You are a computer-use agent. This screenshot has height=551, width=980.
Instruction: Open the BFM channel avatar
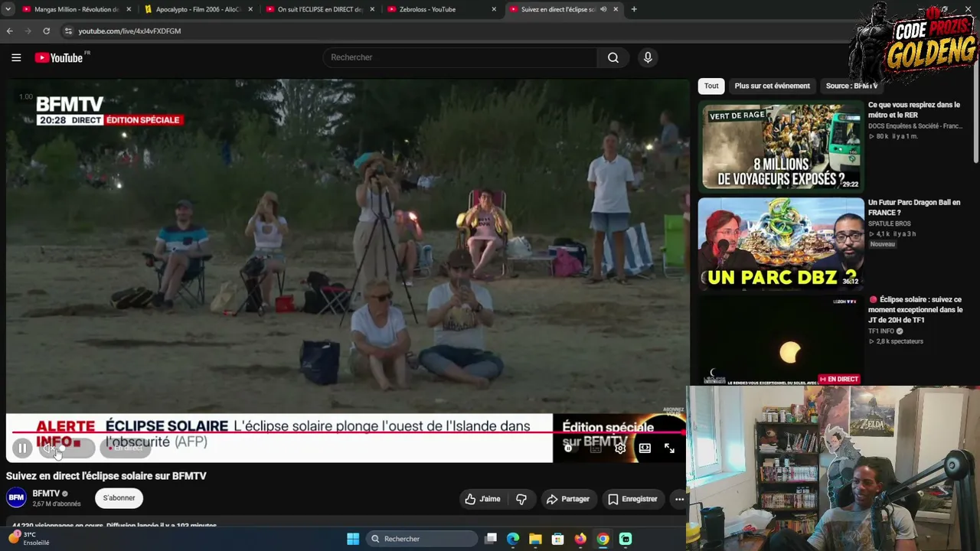(16, 498)
